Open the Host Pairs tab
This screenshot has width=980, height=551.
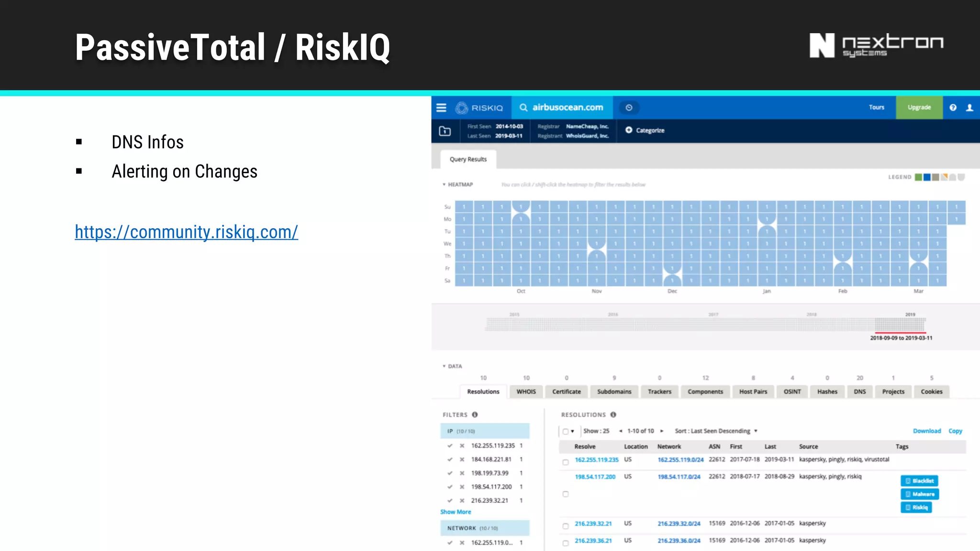[x=753, y=391]
